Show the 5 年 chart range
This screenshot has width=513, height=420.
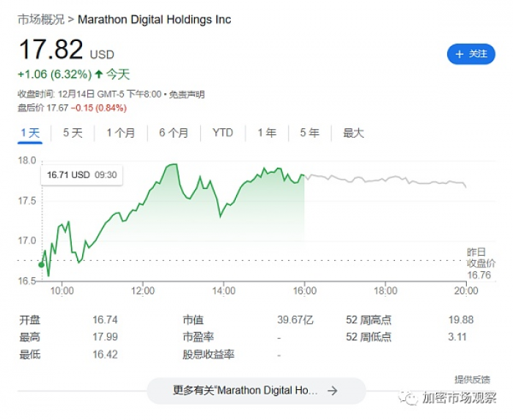[x=309, y=133]
